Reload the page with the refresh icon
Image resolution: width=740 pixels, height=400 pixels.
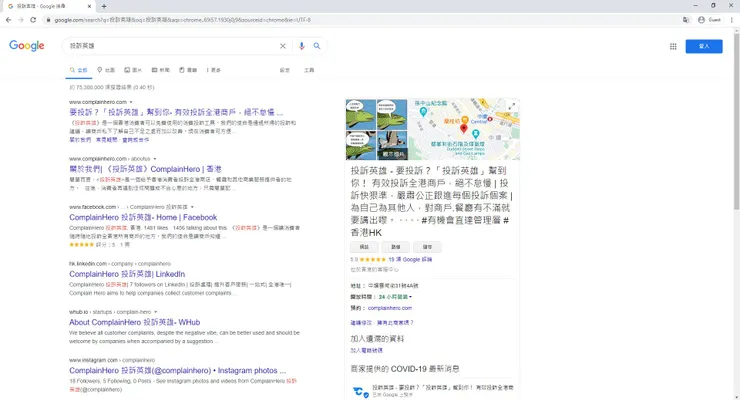[33, 20]
